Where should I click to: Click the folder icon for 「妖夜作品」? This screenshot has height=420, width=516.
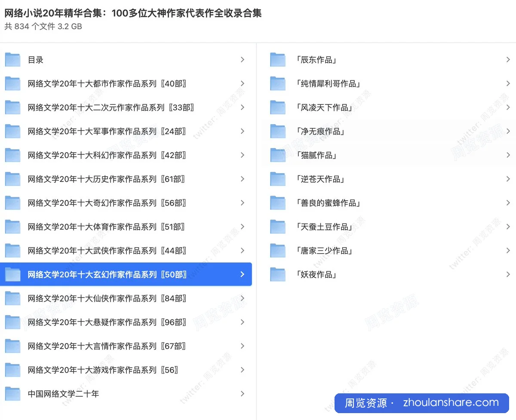pos(278,274)
